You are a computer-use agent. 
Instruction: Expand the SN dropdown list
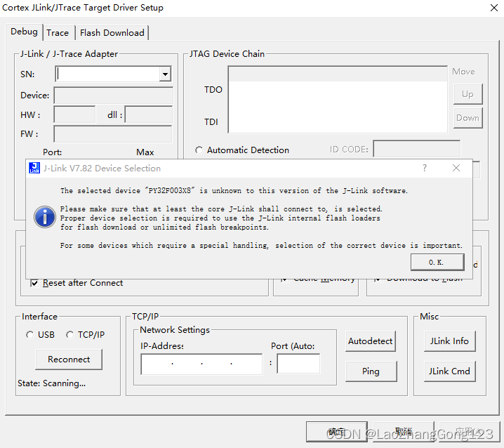click(165, 74)
